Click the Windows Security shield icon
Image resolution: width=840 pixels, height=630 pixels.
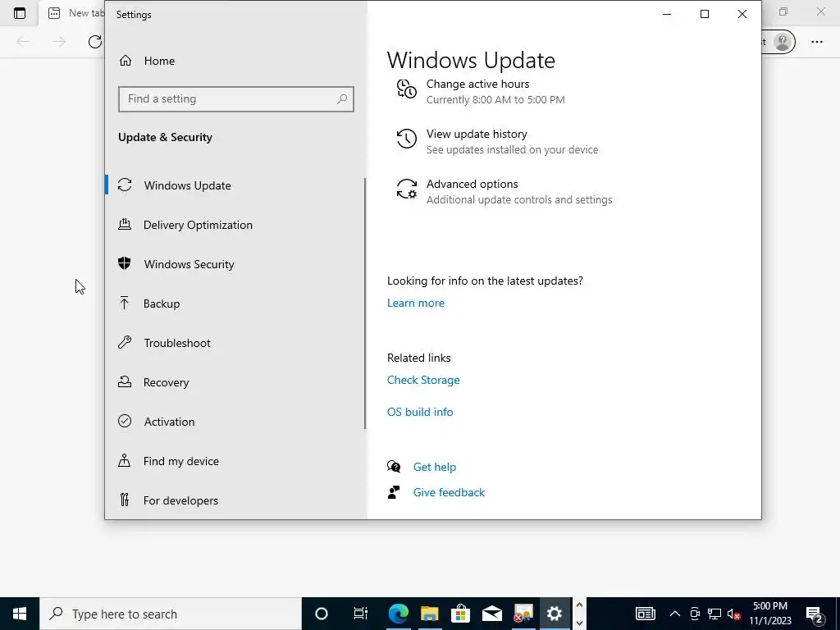point(125,263)
